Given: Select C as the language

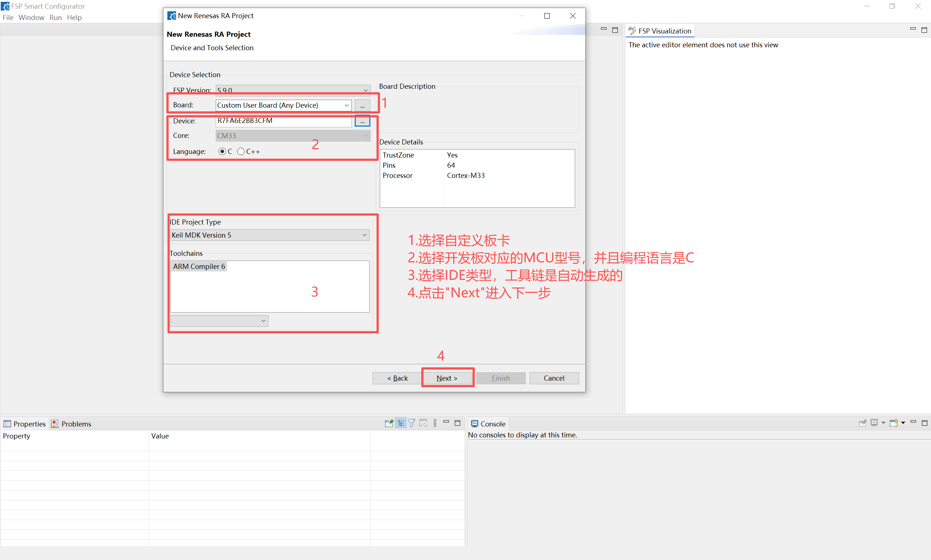Looking at the screenshot, I should click(222, 151).
